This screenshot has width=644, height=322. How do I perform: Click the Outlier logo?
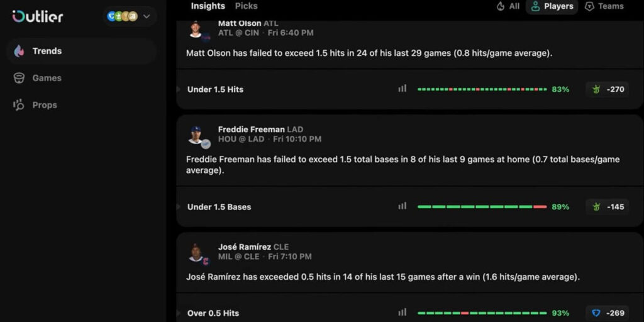[38, 16]
